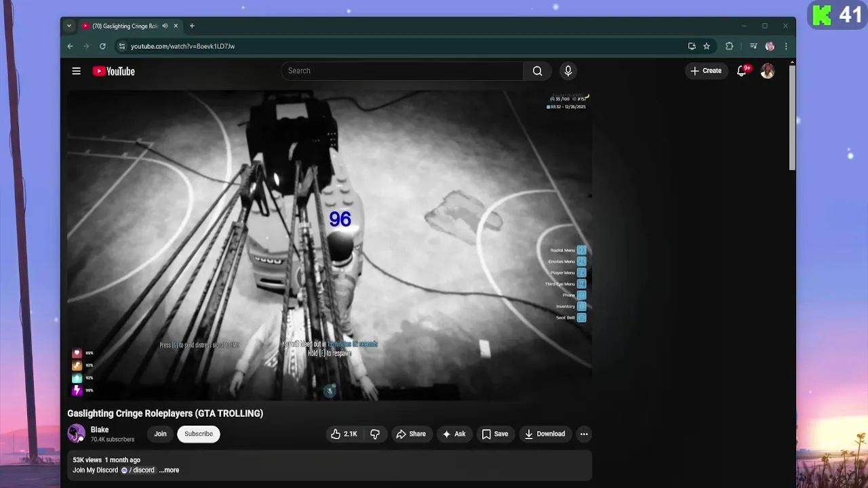This screenshot has width=868, height=488.
Task: Open the Blake channel name link
Action: [x=100, y=430]
